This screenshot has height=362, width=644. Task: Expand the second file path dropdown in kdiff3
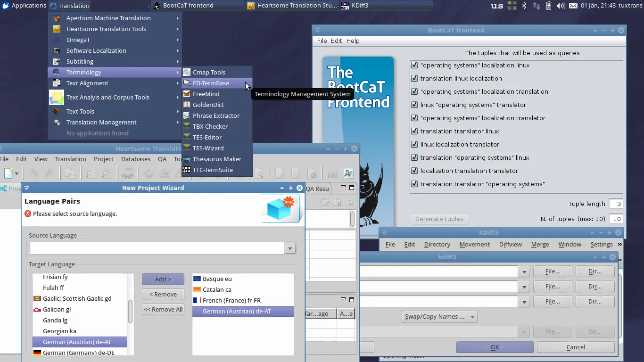pyautogui.click(x=524, y=287)
